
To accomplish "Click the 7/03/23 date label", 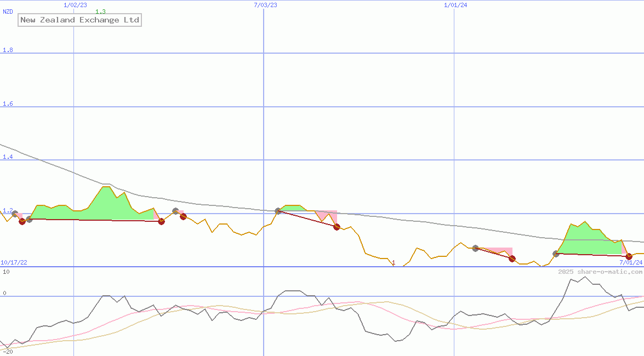I will pos(265,5).
